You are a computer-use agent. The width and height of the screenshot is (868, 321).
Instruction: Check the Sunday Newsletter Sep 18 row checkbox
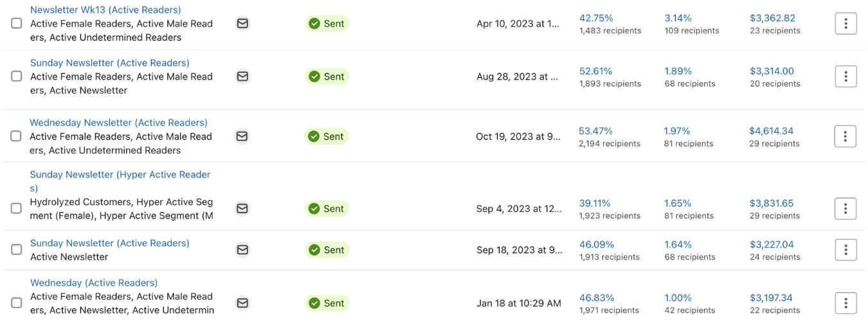pyautogui.click(x=17, y=250)
